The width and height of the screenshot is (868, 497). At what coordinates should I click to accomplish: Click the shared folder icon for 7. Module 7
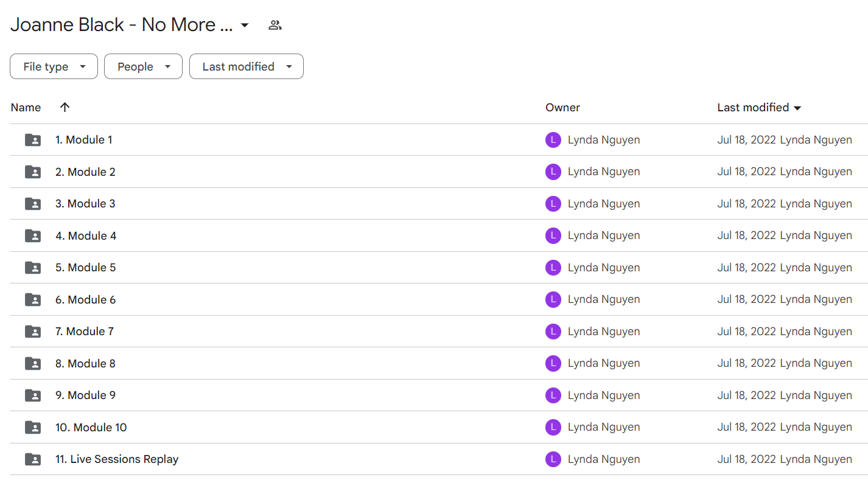(x=33, y=332)
